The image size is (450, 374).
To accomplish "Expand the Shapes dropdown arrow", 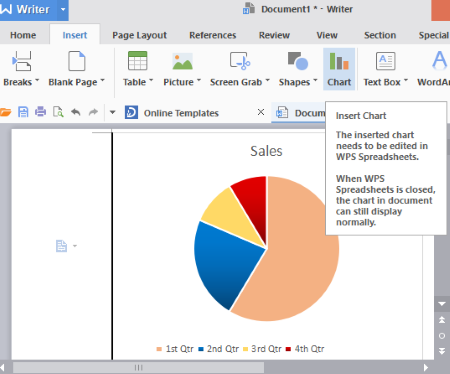I will [315, 80].
